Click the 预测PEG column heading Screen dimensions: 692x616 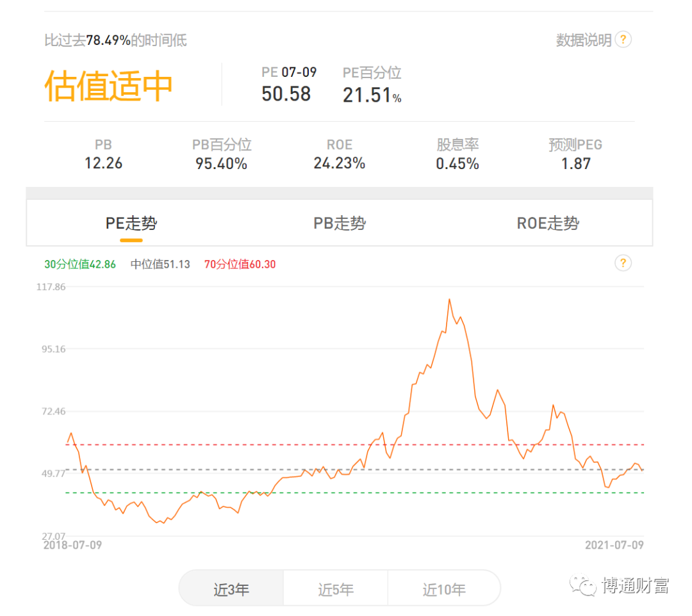575,145
